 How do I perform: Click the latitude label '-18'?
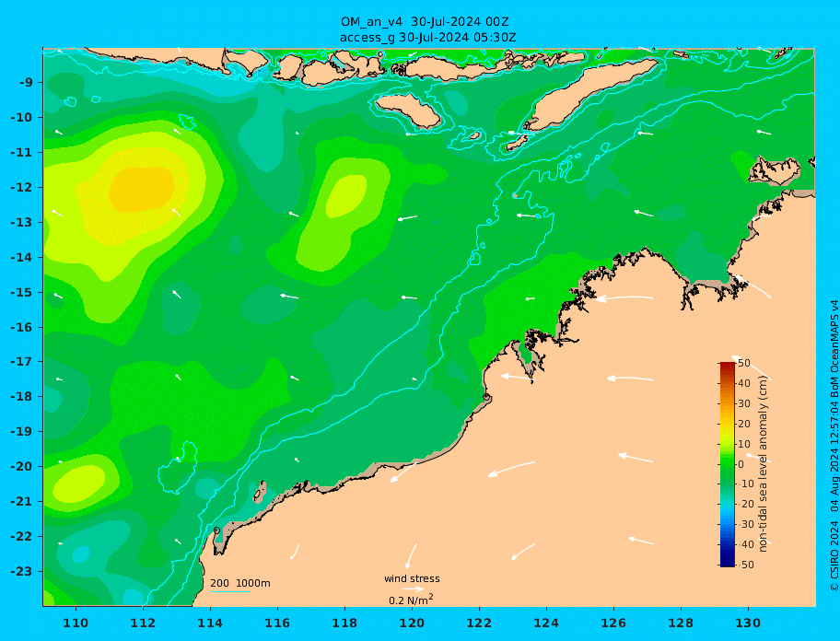(22, 397)
